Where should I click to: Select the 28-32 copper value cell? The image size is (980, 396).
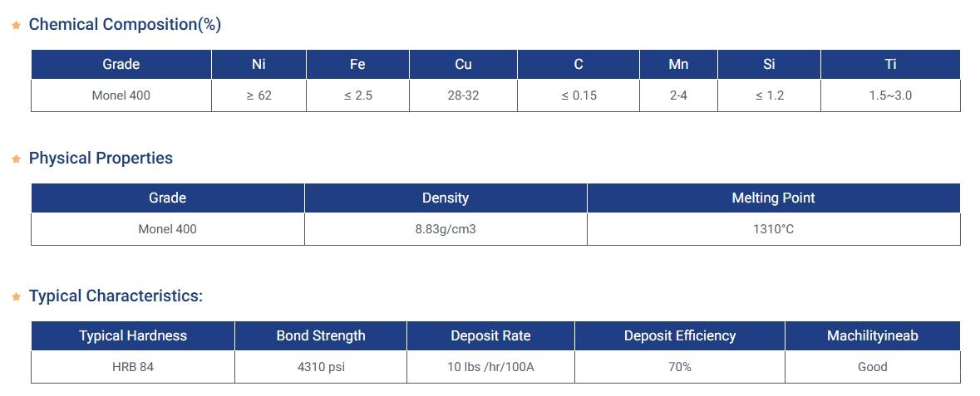pos(464,95)
